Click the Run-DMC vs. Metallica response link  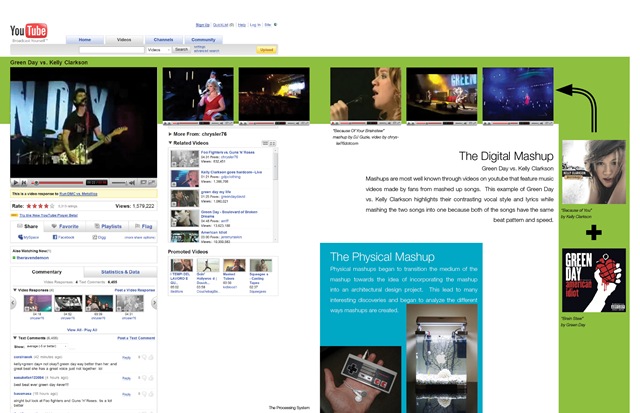[78, 194]
